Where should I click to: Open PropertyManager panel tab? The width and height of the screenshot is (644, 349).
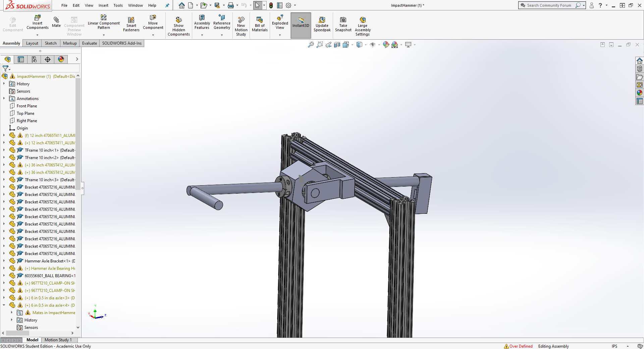[21, 59]
